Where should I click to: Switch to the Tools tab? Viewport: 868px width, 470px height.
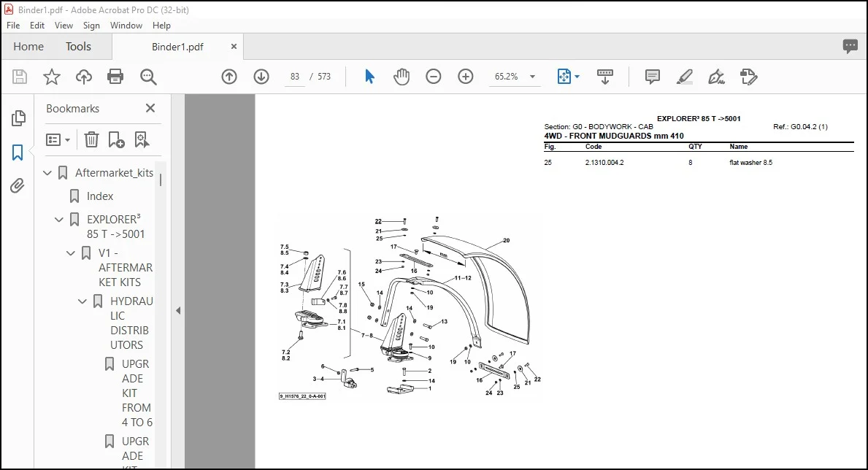(x=78, y=47)
